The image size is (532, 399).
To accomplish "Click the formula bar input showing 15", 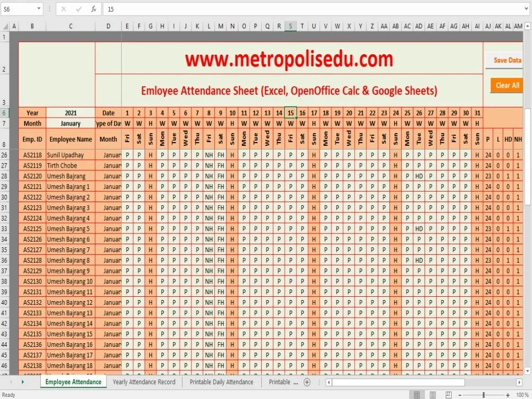I will point(312,9).
